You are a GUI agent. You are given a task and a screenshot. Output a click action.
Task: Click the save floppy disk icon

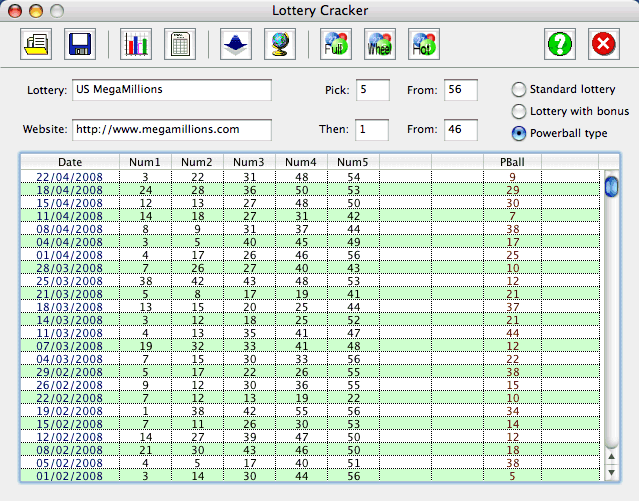tap(79, 44)
